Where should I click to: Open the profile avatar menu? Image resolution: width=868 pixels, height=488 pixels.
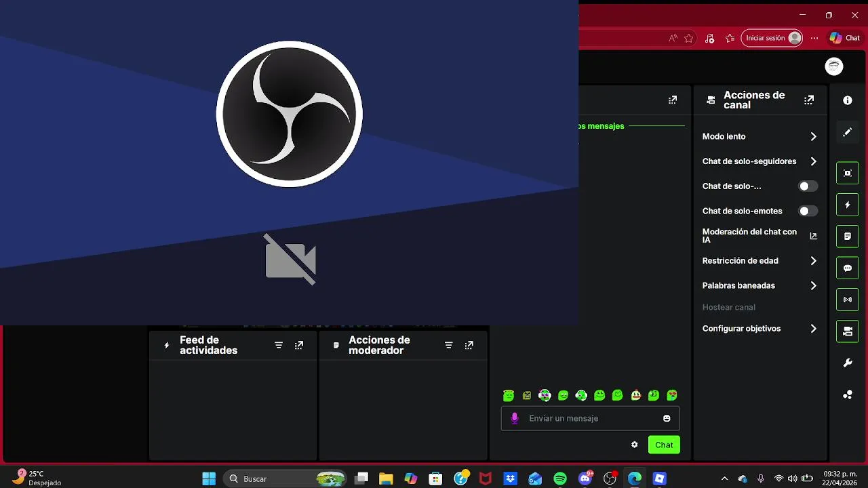point(834,66)
